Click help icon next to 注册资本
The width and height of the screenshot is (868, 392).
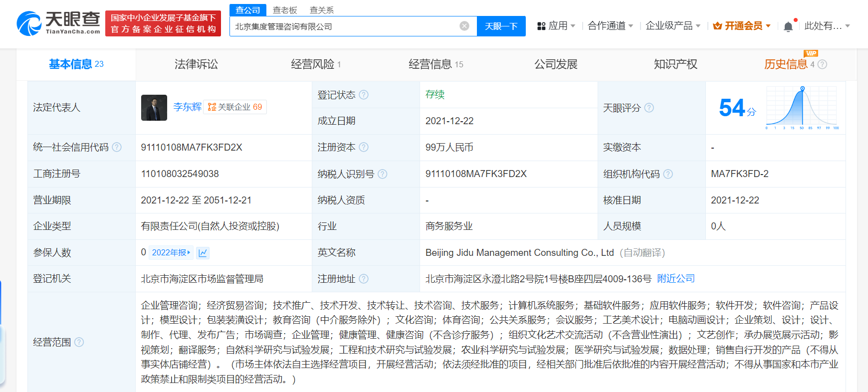click(x=364, y=147)
